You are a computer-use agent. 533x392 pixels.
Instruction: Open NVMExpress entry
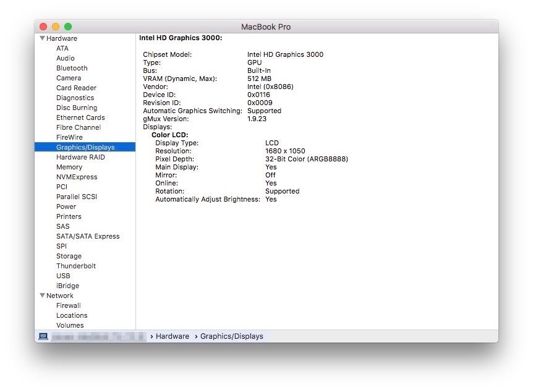(77, 177)
